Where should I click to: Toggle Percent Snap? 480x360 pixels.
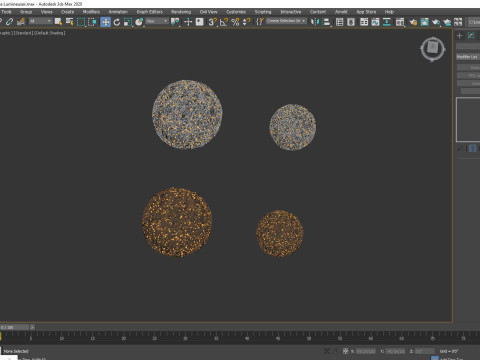(x=235, y=22)
